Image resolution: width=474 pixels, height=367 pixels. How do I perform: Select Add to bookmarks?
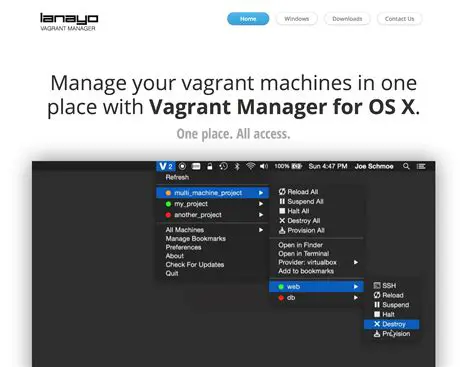coord(306,271)
